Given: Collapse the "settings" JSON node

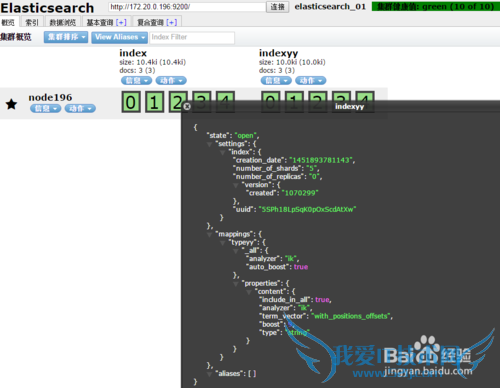Looking at the screenshot, I should [210, 144].
